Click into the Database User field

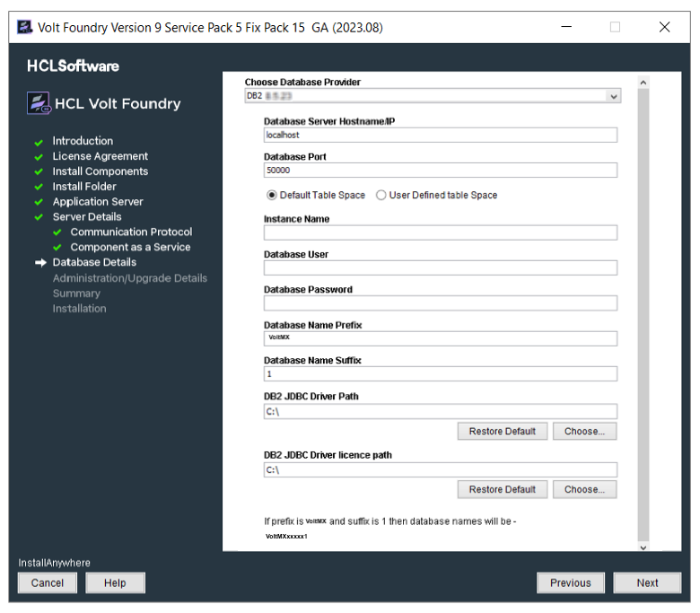(x=440, y=267)
